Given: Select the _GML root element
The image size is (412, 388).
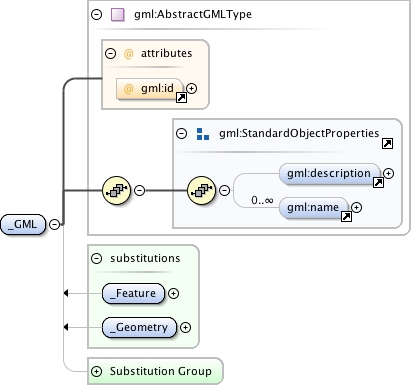Looking at the screenshot, I should (x=23, y=224).
